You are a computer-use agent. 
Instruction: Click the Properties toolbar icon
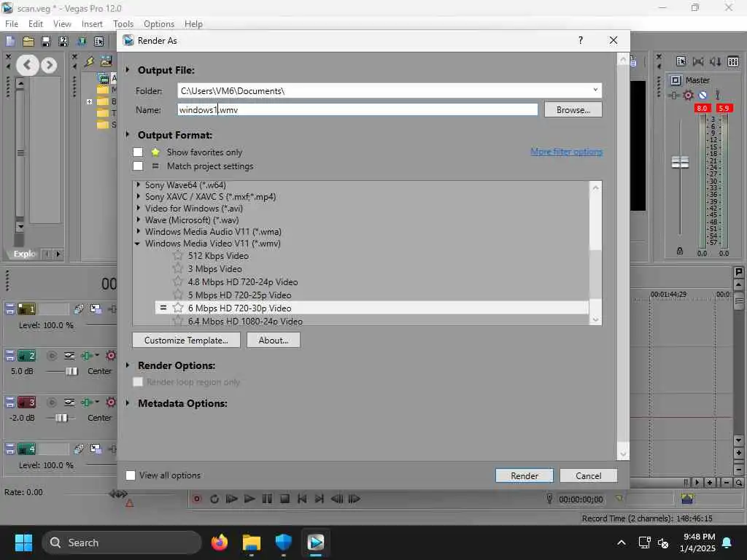pos(98,42)
